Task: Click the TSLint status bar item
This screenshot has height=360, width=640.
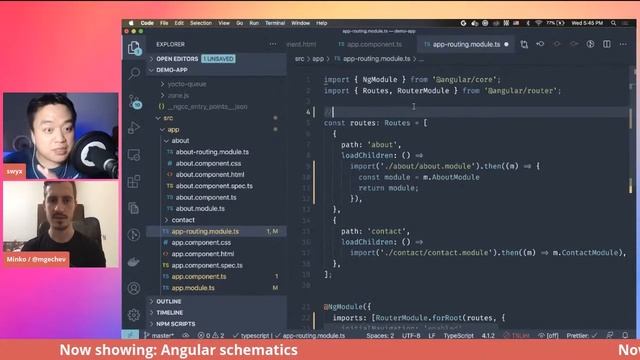Action: [516, 336]
